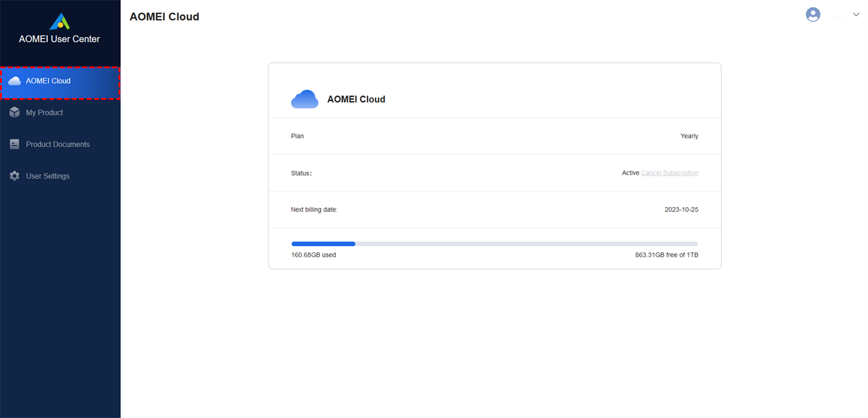The image size is (868, 418).
Task: Open My Product in the sidebar
Action: [60, 113]
